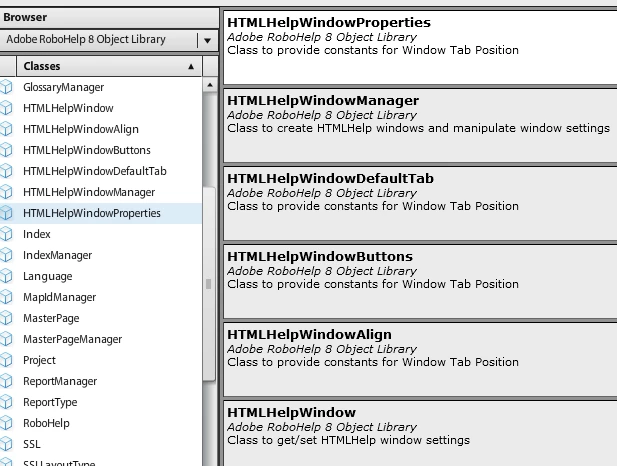The image size is (617, 466).
Task: Select IndexManager in the Classes list
Action: 101,255
